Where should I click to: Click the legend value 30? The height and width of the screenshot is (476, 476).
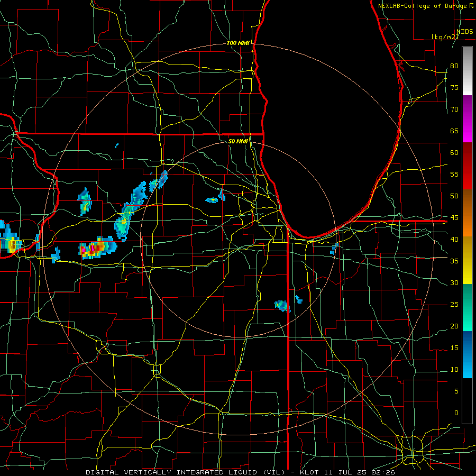(x=454, y=282)
